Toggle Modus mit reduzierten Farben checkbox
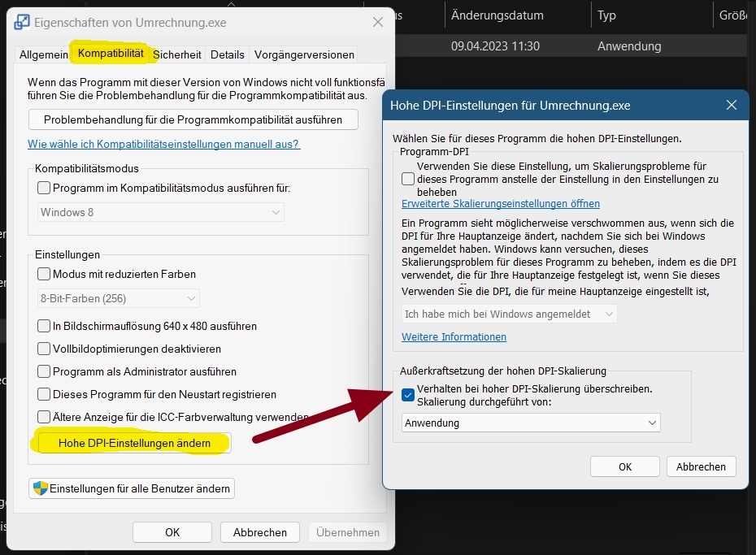Image resolution: width=756 pixels, height=555 pixels. (x=44, y=274)
